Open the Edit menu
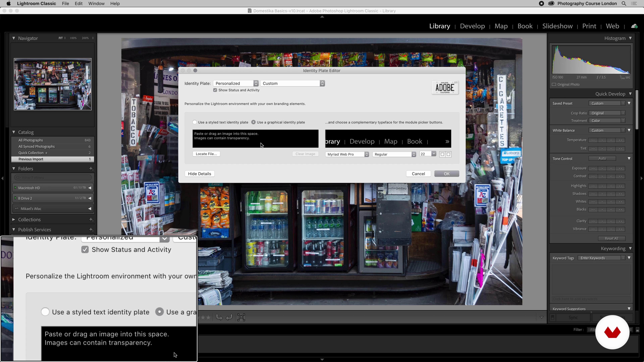 coord(78,4)
